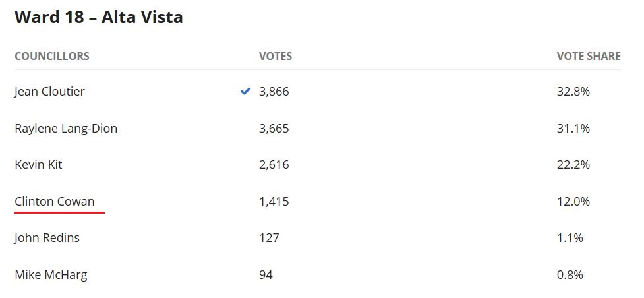This screenshot has height=298, width=644.
Task: Click the Raylene Lang-Dion name
Action: pos(66,129)
